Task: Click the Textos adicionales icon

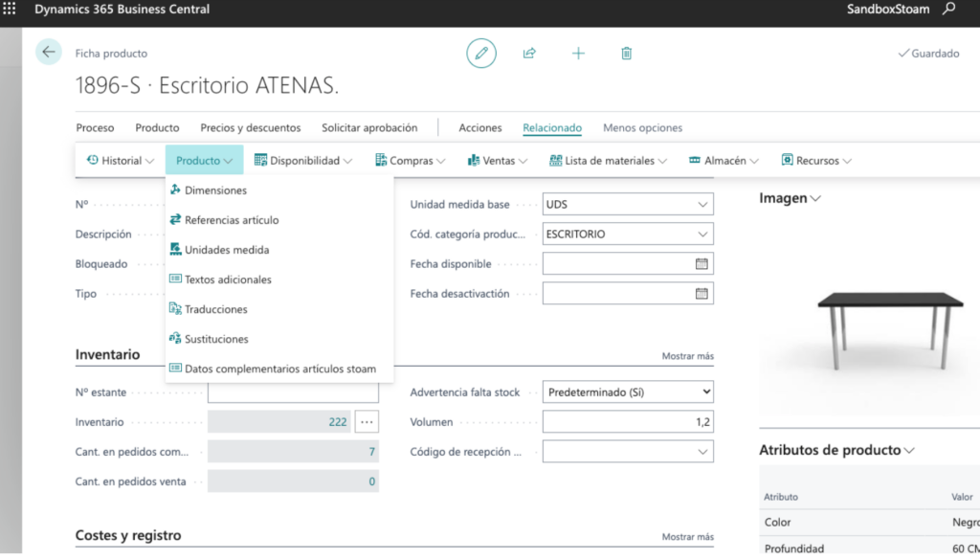Action: [x=175, y=279]
